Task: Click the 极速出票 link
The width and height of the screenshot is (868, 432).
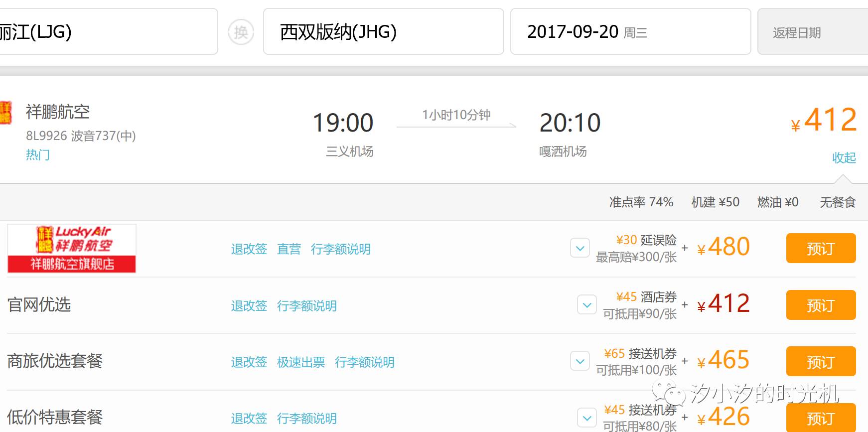Action: pyautogui.click(x=300, y=362)
